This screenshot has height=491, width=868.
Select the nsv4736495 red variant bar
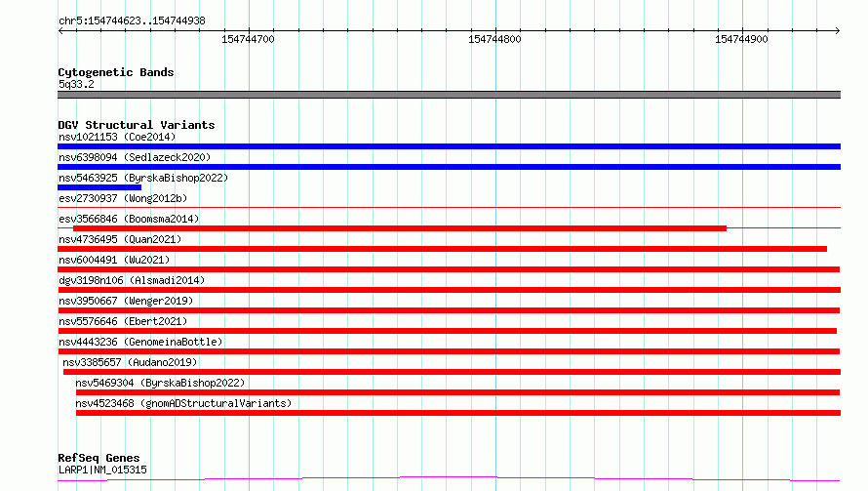443,249
